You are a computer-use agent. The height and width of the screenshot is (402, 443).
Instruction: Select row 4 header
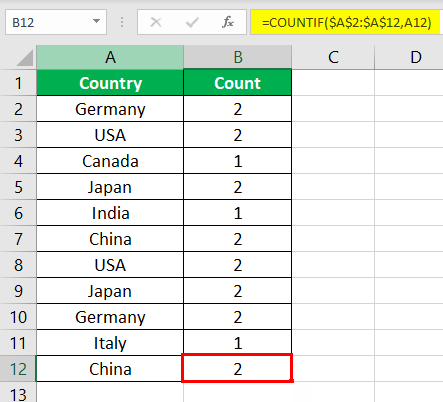(x=18, y=161)
